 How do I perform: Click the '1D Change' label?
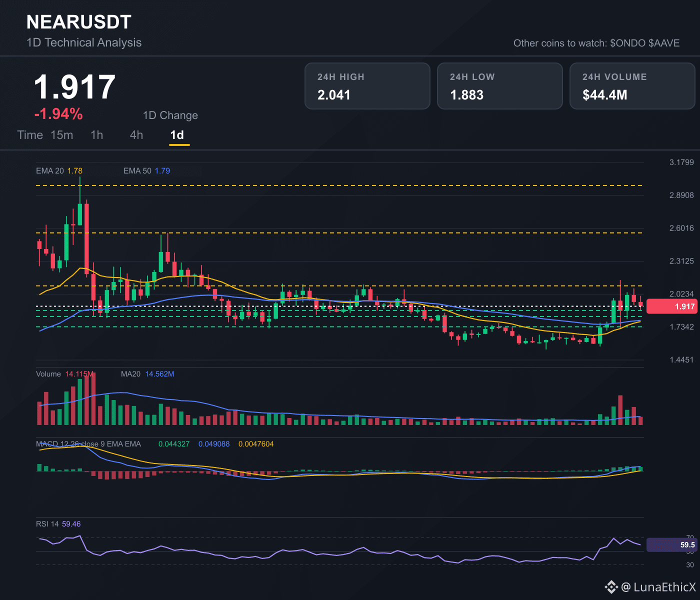tap(170, 115)
